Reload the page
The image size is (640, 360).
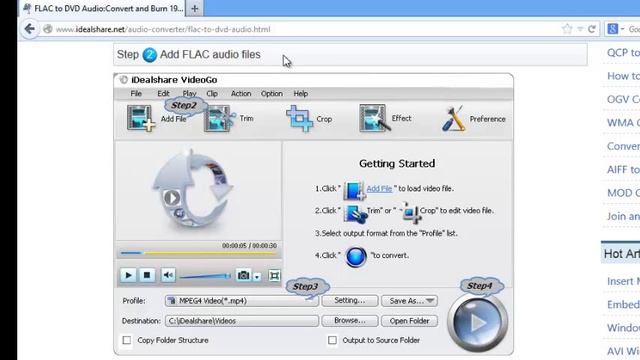(x=592, y=29)
